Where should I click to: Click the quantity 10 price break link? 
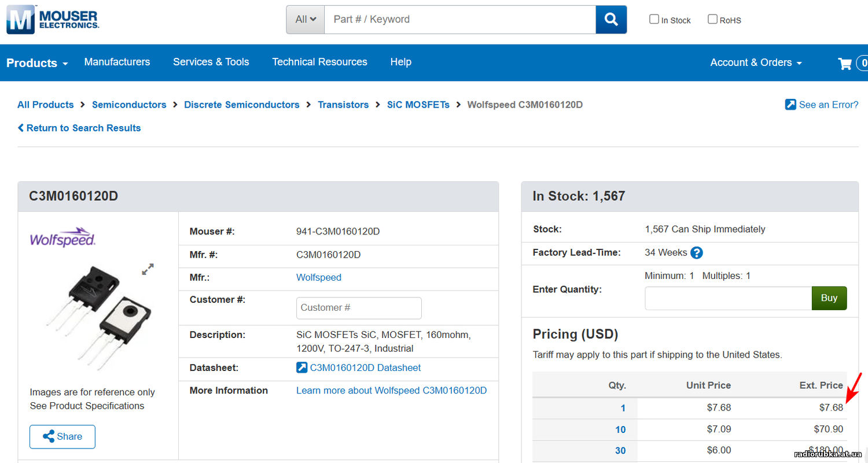point(620,429)
